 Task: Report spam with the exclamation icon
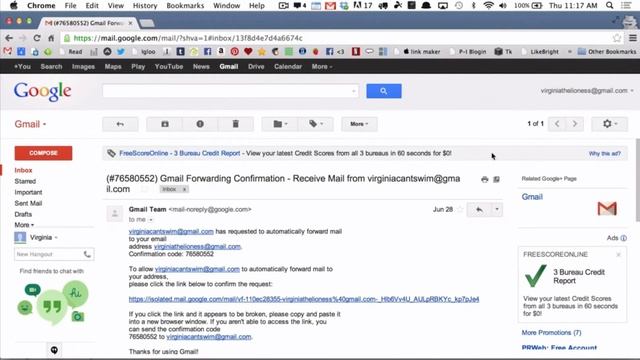coord(200,124)
